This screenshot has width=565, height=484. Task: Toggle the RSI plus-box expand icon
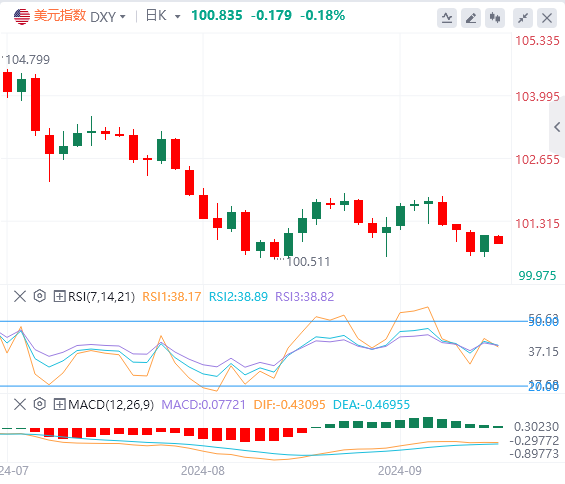[59, 297]
